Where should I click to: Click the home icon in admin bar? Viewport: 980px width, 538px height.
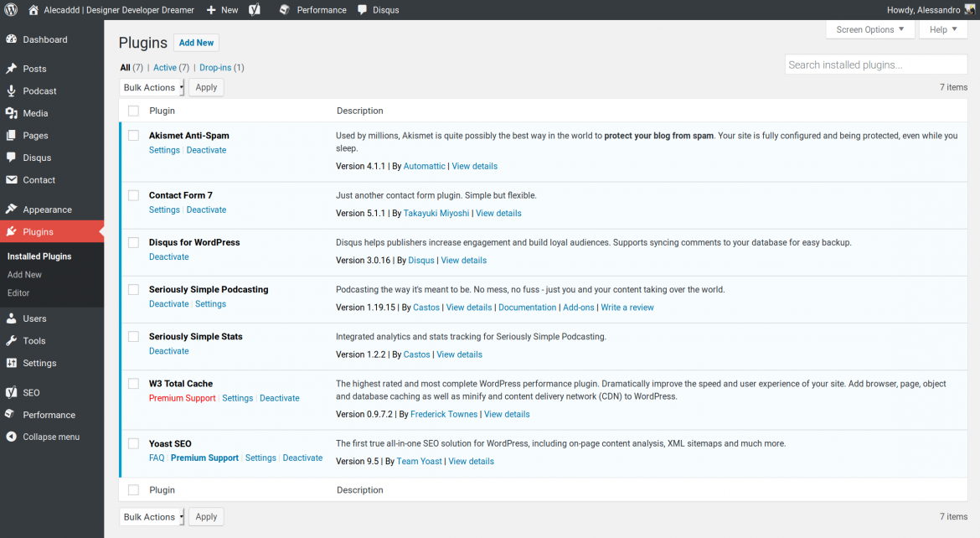coord(34,10)
